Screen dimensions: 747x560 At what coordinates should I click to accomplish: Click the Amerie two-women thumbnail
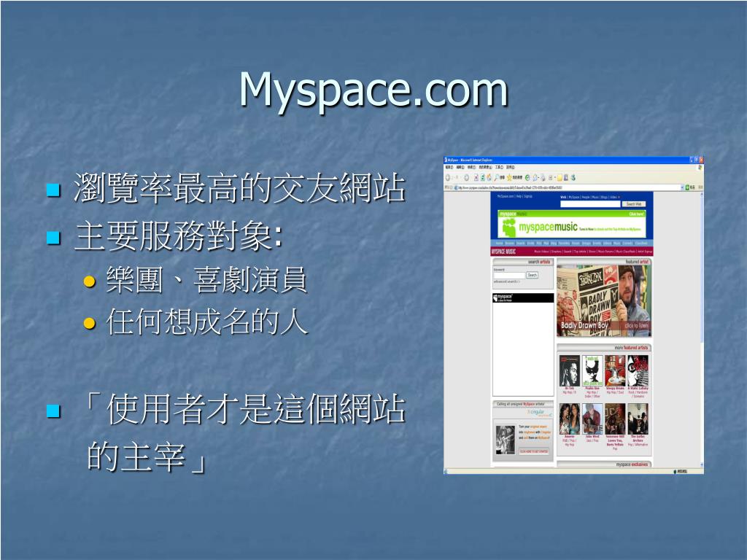pos(570,419)
